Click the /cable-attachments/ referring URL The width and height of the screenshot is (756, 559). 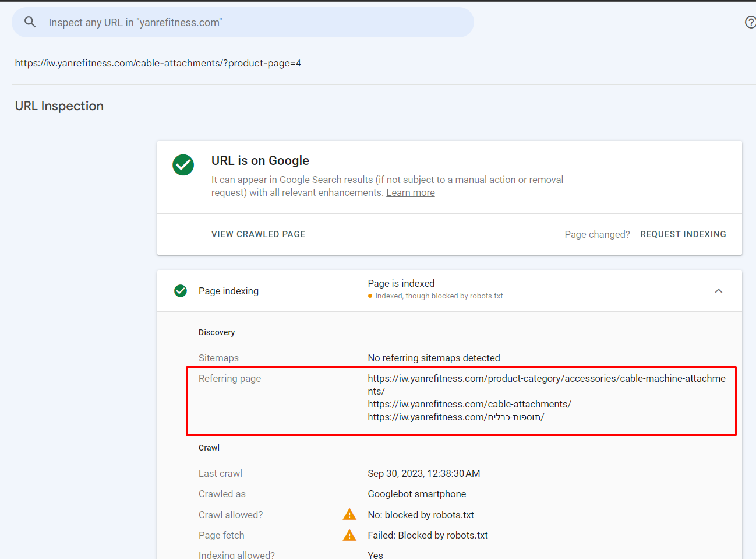(x=469, y=404)
